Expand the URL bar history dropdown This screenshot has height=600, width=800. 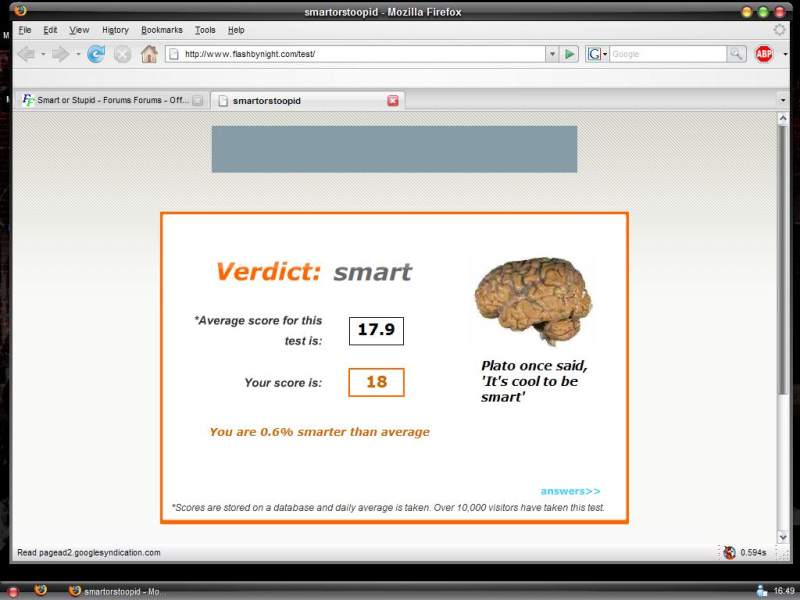551,54
